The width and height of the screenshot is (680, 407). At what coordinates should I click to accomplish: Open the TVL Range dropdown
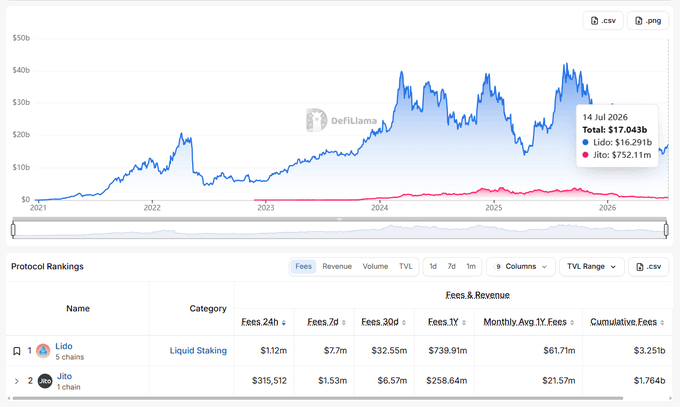[592, 266]
